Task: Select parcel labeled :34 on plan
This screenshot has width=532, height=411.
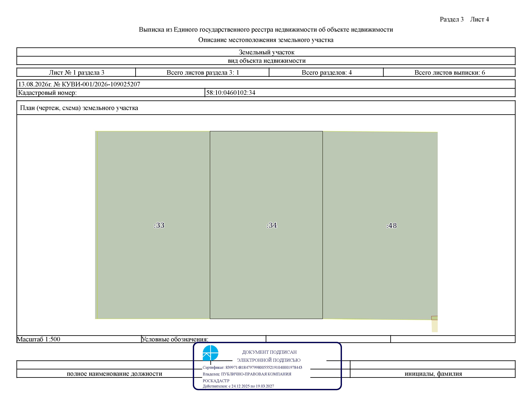Action: [266, 225]
